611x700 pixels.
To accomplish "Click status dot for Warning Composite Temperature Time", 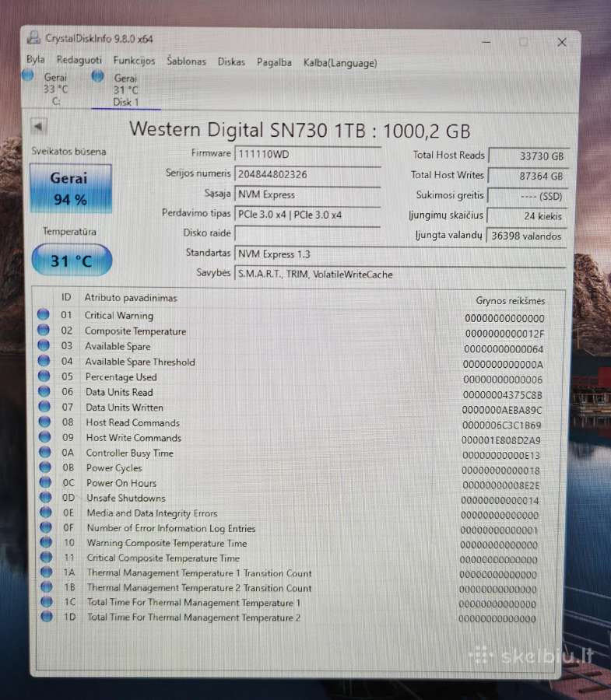I will pyautogui.click(x=46, y=542).
